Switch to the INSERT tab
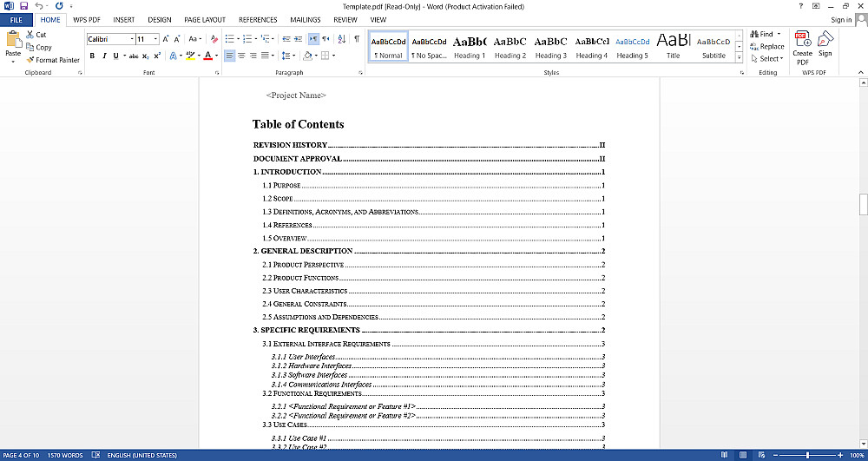Image resolution: width=868 pixels, height=461 pixels. point(124,20)
